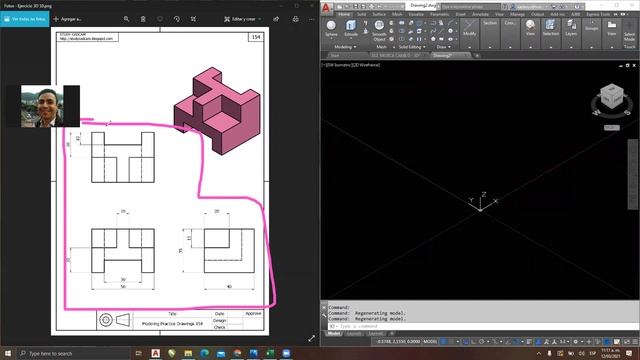The width and height of the screenshot is (640, 360).
Task: Click the AutoCAD command line input
Action: 482,326
